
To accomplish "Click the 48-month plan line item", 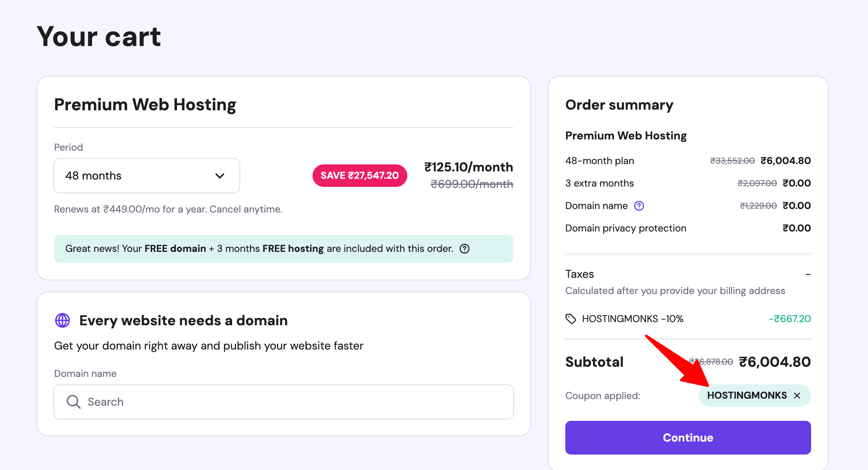I will [x=600, y=161].
